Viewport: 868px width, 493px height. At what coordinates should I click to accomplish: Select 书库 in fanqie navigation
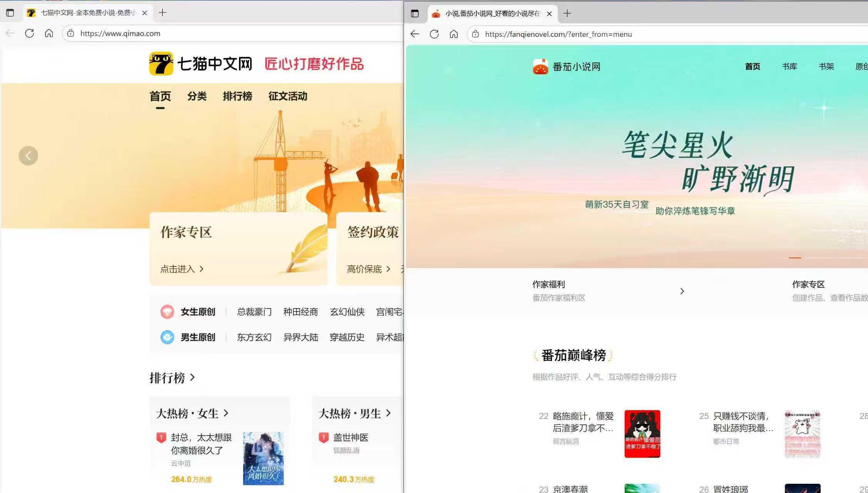click(789, 66)
